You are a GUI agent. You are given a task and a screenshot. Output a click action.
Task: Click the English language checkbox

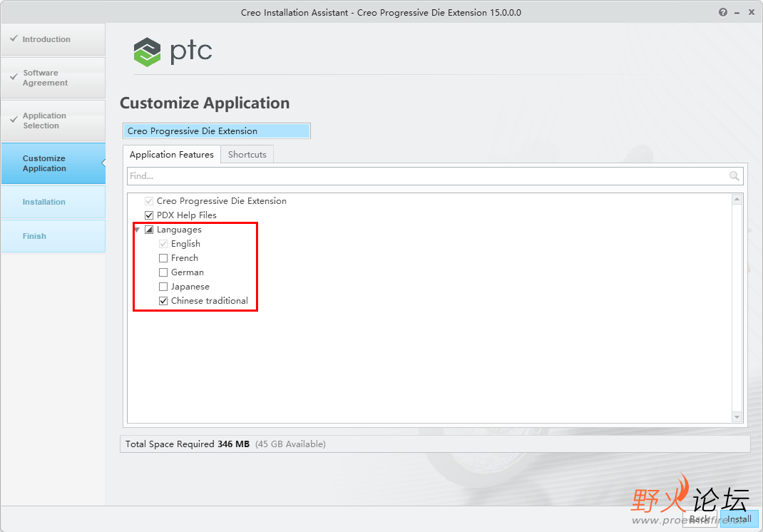click(163, 244)
